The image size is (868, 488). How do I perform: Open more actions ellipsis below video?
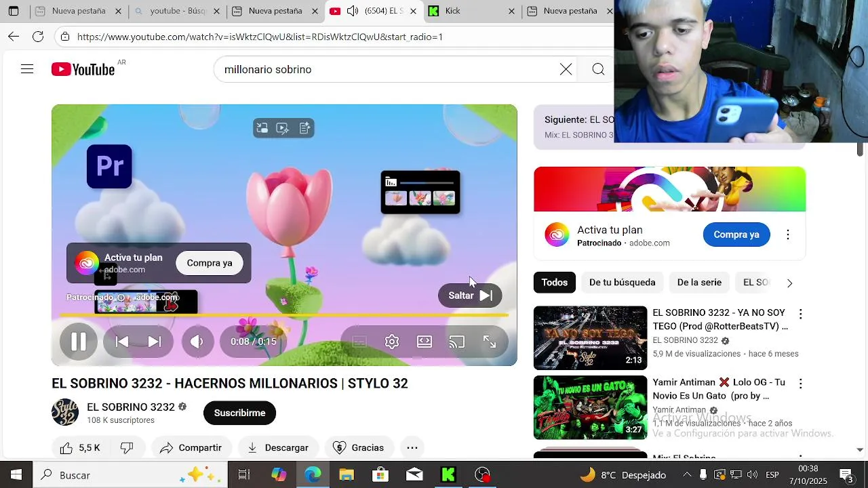point(412,447)
